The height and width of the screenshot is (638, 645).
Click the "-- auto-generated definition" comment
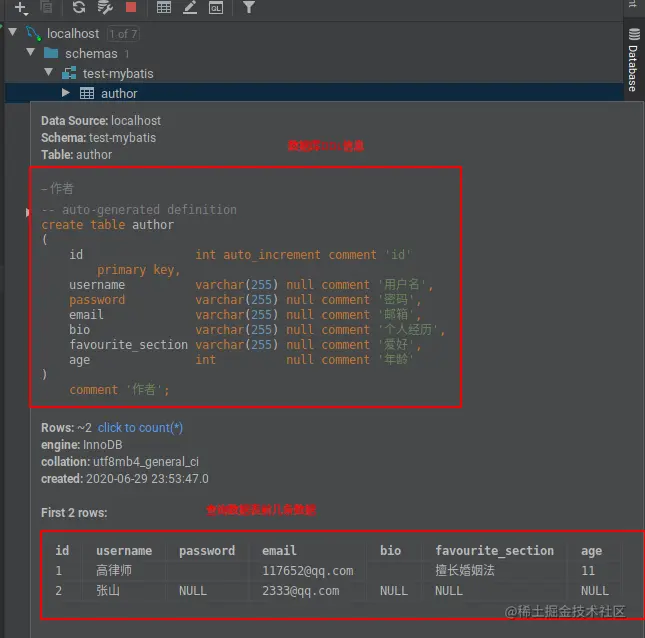click(x=139, y=210)
